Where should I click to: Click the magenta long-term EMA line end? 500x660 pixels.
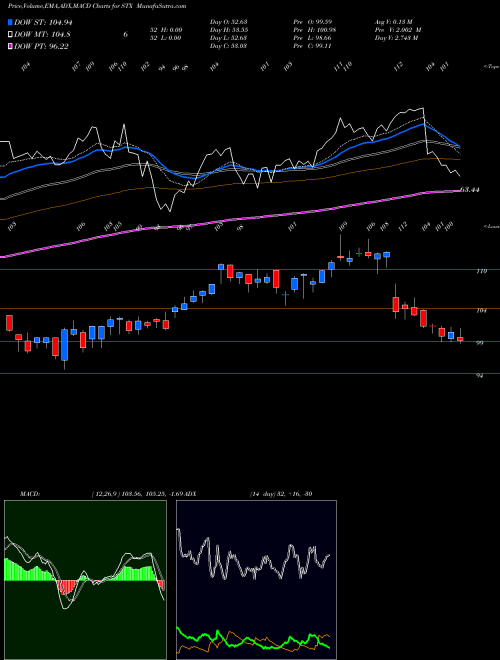[x=458, y=191]
